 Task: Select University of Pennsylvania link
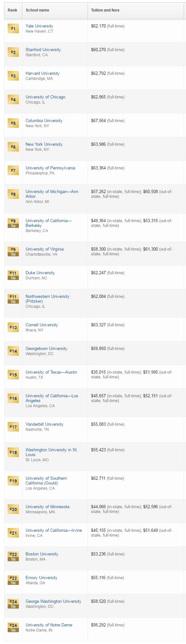pyautogui.click(x=50, y=168)
